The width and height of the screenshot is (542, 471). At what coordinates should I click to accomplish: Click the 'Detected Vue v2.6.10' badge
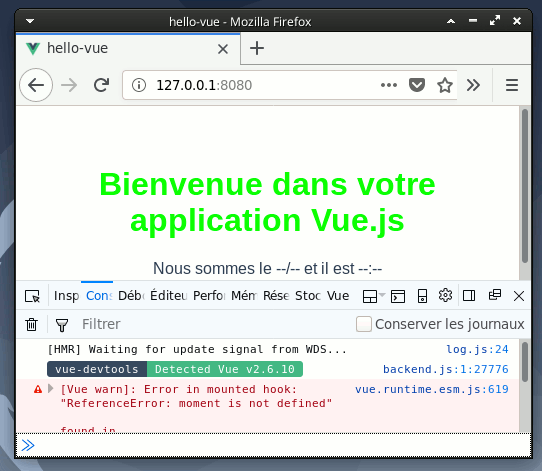(x=225, y=369)
